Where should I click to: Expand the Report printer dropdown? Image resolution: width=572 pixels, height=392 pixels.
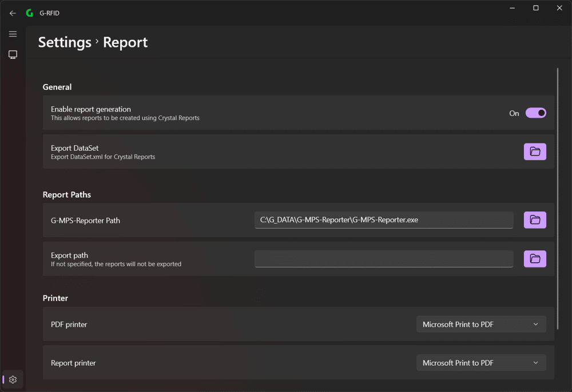[481, 363]
